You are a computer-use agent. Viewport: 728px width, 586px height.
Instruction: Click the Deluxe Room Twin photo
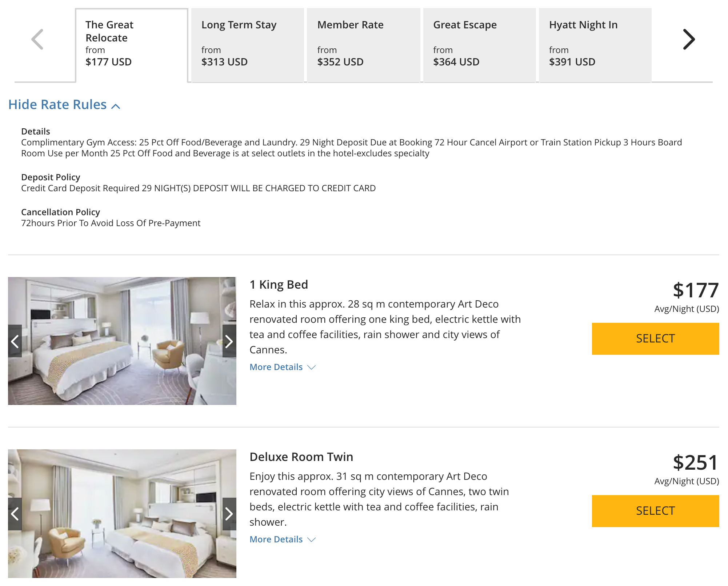(122, 513)
